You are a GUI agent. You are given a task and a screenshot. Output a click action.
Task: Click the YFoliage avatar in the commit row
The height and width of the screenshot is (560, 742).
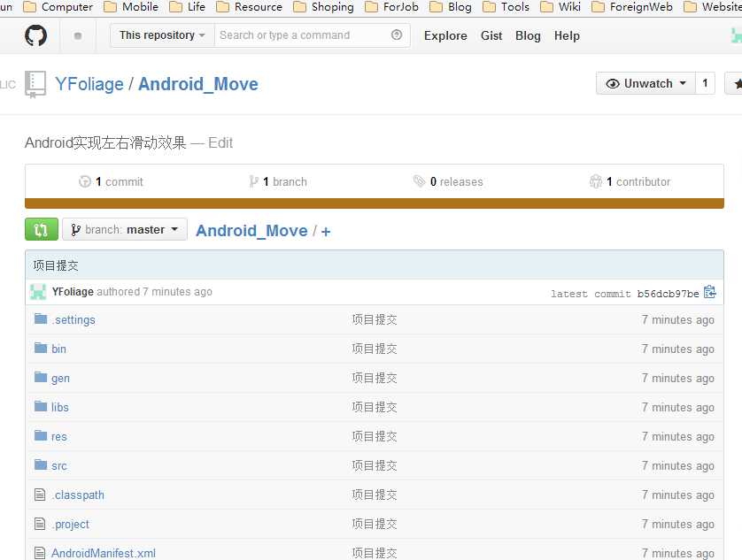coord(38,292)
